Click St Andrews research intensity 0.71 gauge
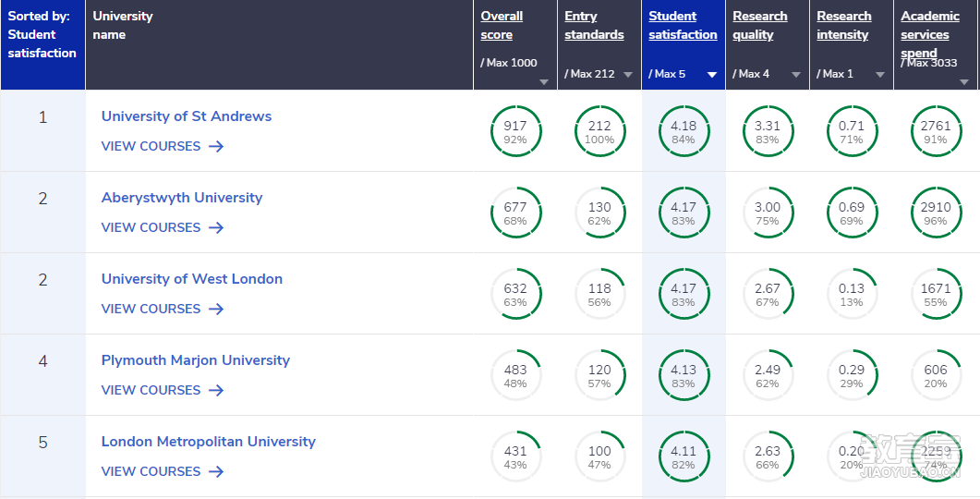 point(852,131)
